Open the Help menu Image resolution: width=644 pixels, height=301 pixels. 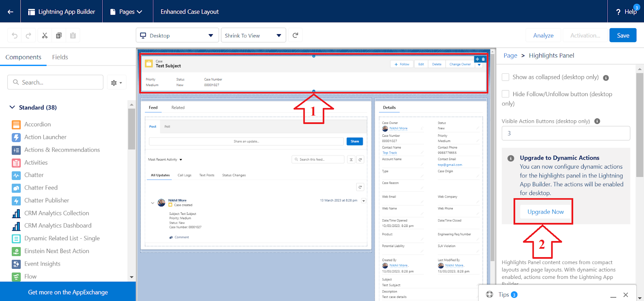626,12
